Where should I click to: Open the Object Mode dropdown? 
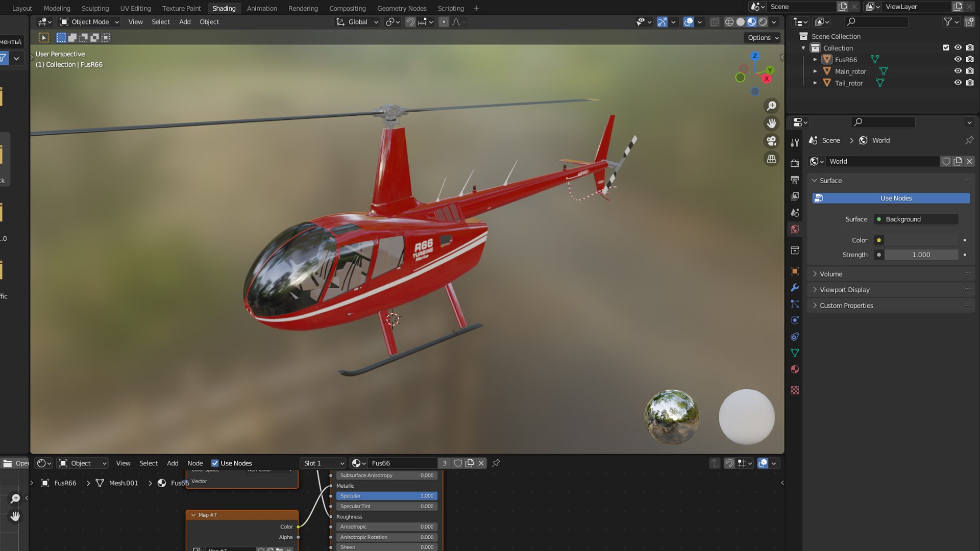[x=89, y=22]
